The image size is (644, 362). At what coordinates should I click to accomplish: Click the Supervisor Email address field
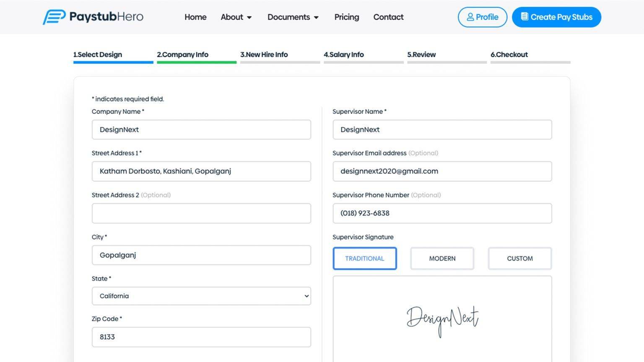click(x=442, y=171)
